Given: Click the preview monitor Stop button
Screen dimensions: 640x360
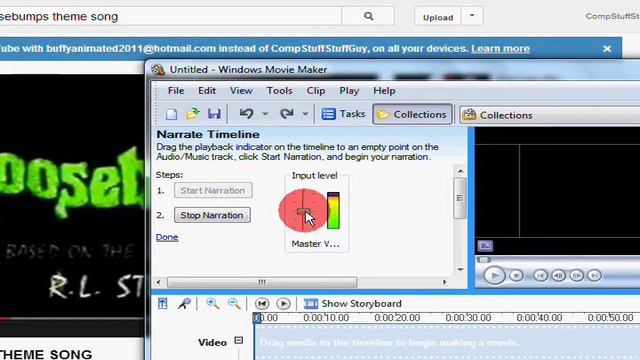Looking at the screenshot, I should coord(516,276).
